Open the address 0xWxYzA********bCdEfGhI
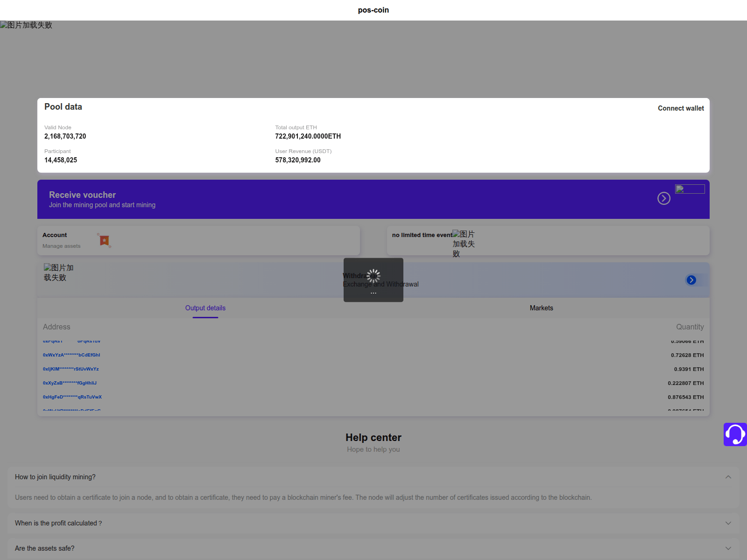The height and width of the screenshot is (560, 747). point(72,355)
